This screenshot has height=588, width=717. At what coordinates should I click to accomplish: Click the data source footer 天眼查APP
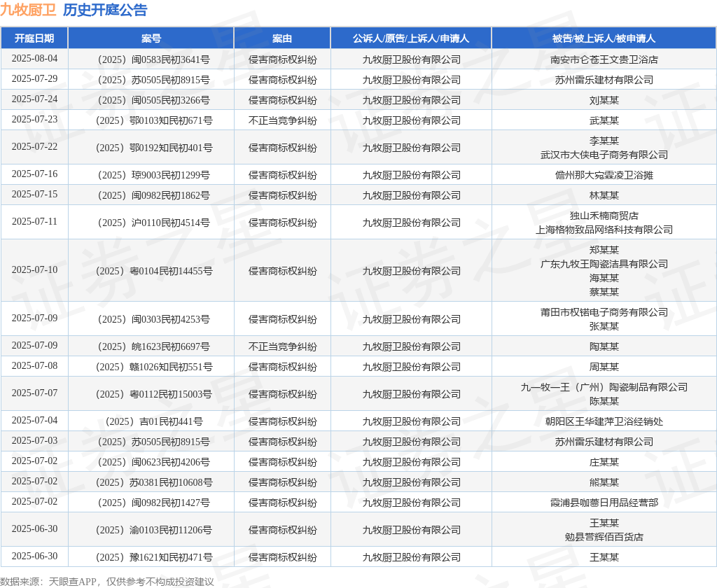[72, 582]
